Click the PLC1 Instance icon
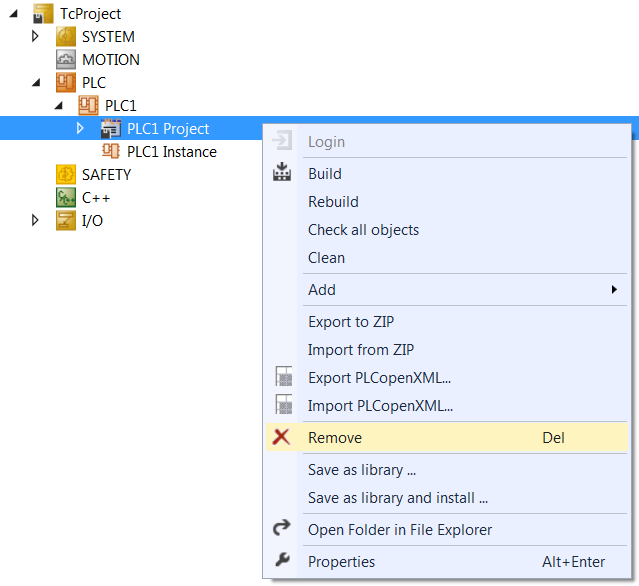 coord(111,151)
